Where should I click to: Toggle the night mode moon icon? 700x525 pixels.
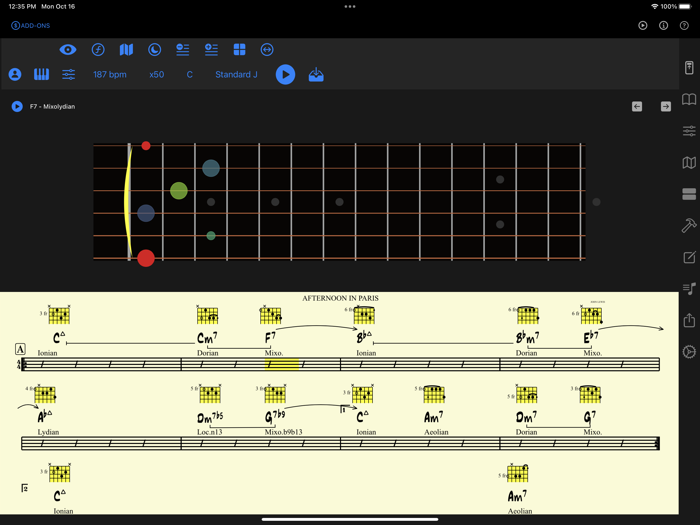coord(154,50)
